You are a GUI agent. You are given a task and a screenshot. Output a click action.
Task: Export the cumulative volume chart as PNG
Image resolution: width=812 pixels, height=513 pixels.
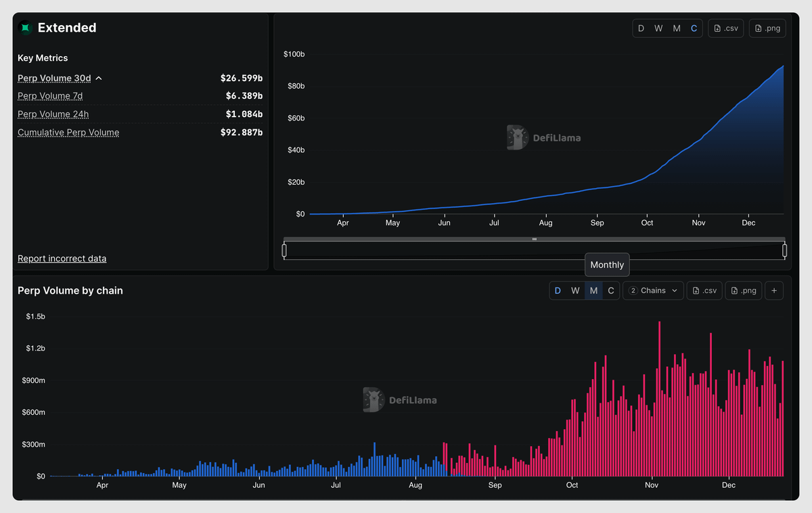(767, 28)
